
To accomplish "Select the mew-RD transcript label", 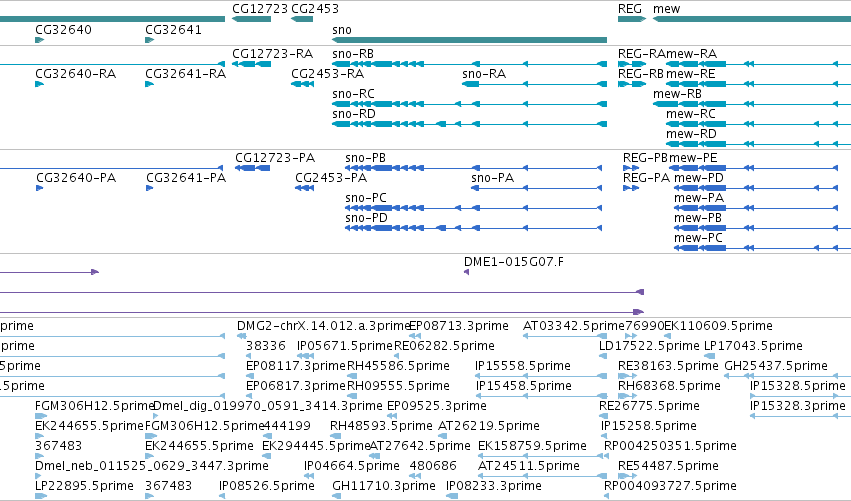I will (691, 134).
